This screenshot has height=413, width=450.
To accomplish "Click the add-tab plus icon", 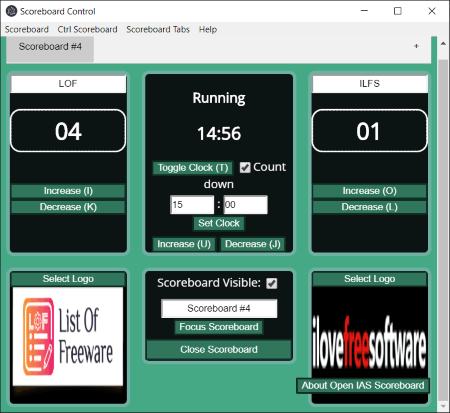I will point(416,46).
